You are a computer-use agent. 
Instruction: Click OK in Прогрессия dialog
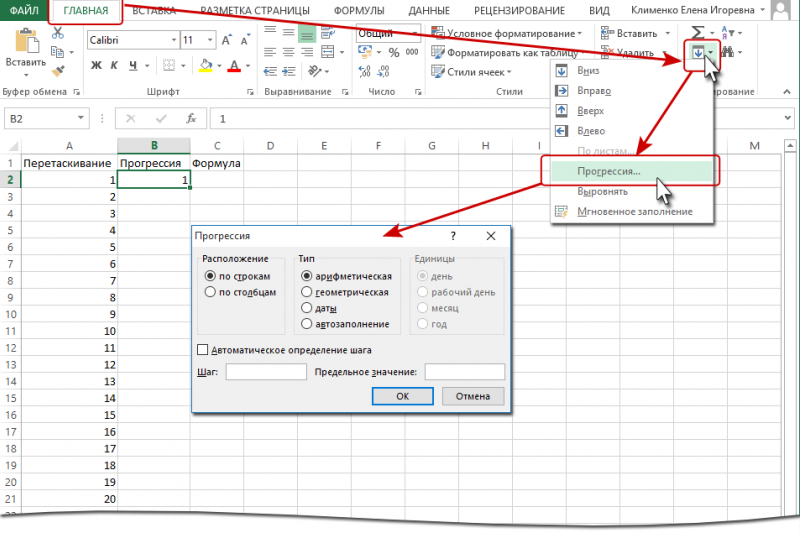pyautogui.click(x=403, y=396)
